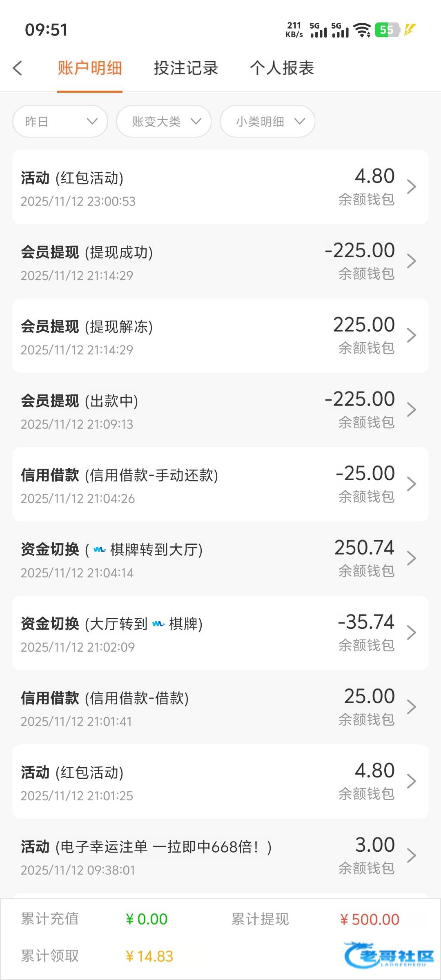Screen dimensions: 441x980
Task: Tap chevron on 提现解冻 record
Action: (x=411, y=336)
